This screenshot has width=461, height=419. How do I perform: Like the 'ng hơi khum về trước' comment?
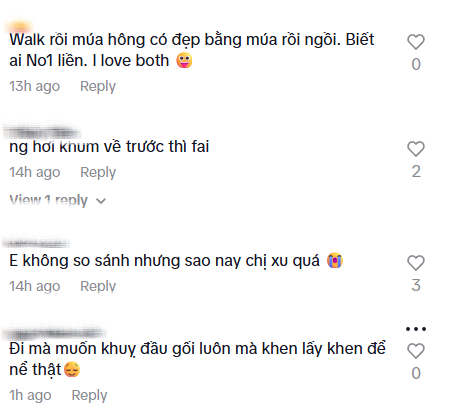pyautogui.click(x=416, y=149)
